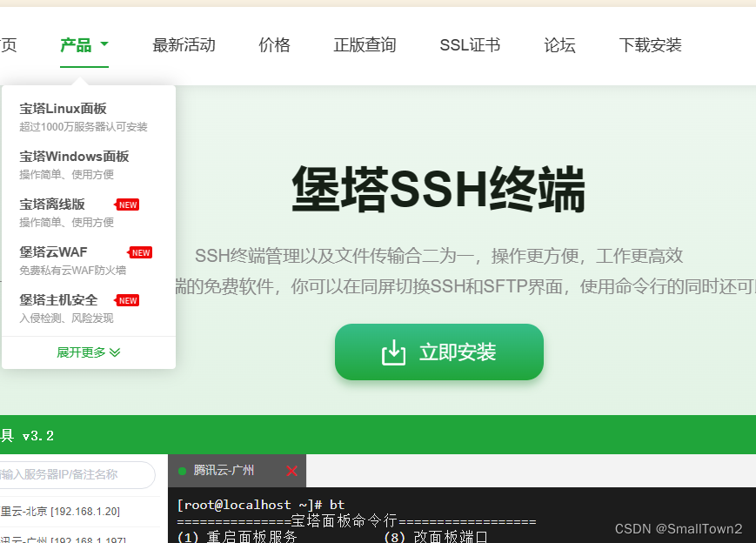The height and width of the screenshot is (543, 756).
Task: Open 正版查询 in the navigation
Action: click(x=365, y=45)
